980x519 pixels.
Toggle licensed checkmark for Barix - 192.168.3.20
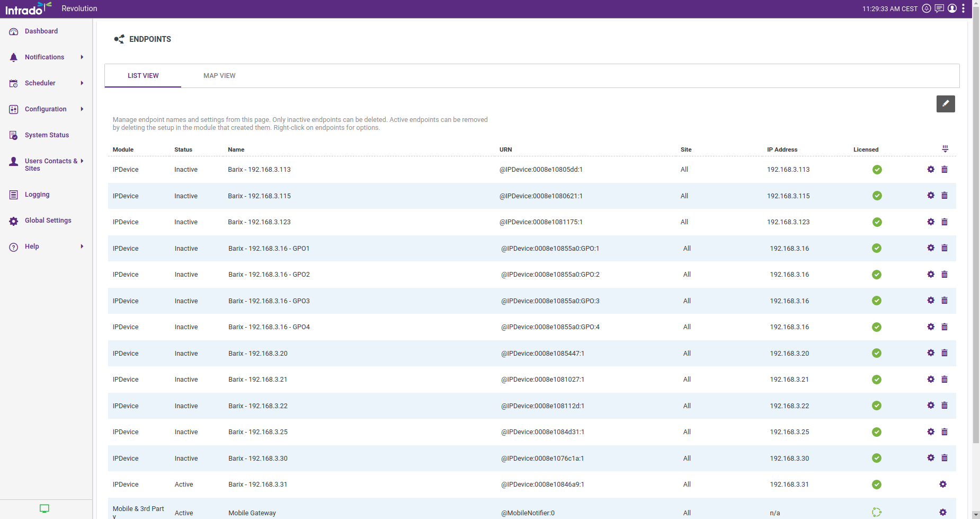(877, 354)
